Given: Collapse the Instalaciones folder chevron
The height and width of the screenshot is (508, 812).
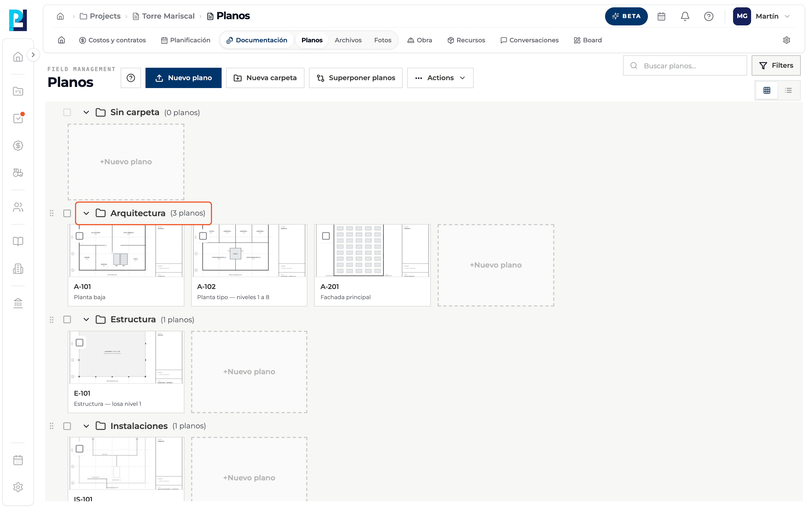Looking at the screenshot, I should pyautogui.click(x=86, y=426).
